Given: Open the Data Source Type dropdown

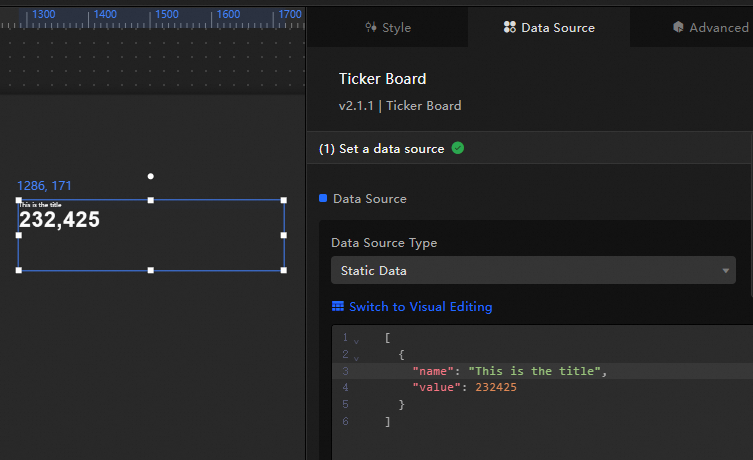Looking at the screenshot, I should (x=533, y=271).
